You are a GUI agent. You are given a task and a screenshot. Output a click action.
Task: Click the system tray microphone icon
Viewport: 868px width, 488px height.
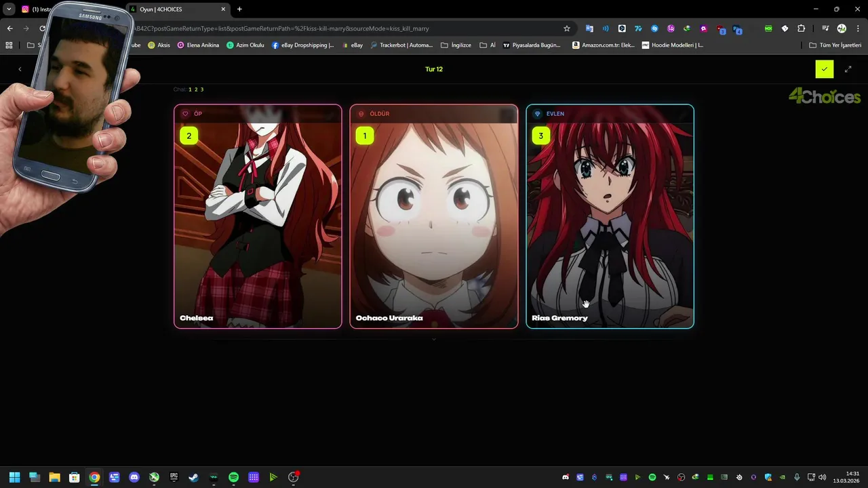point(797,477)
